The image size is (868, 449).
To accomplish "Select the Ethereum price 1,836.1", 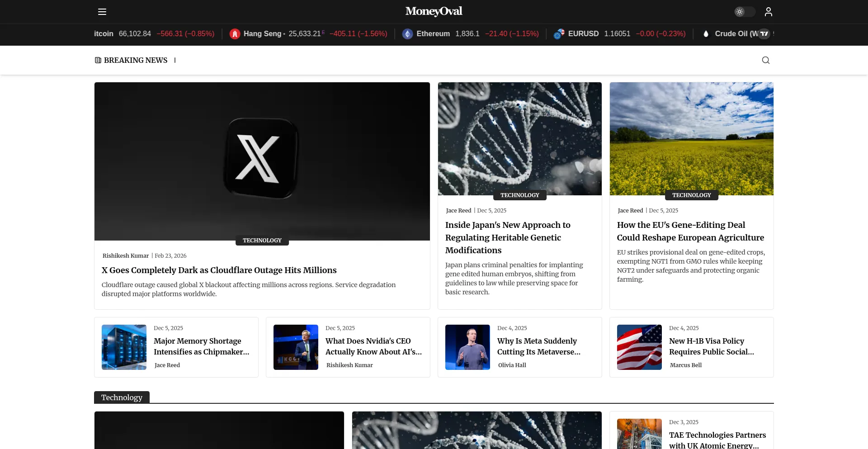I will (x=467, y=34).
